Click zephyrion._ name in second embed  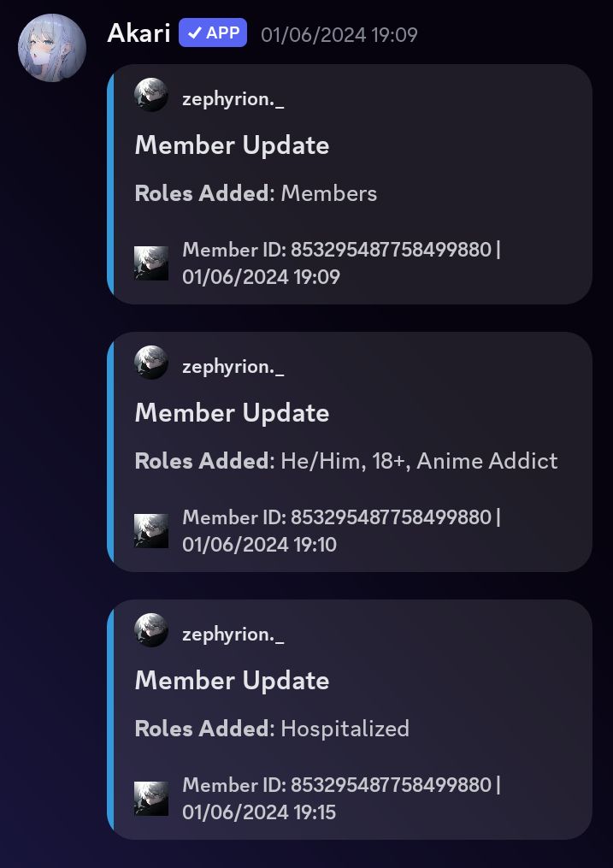(x=233, y=367)
